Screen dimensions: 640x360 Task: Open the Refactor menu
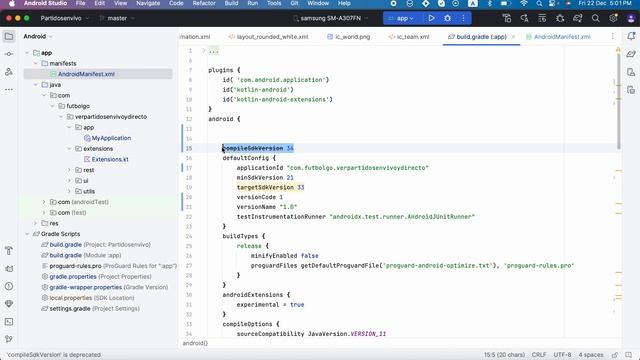point(204,3)
